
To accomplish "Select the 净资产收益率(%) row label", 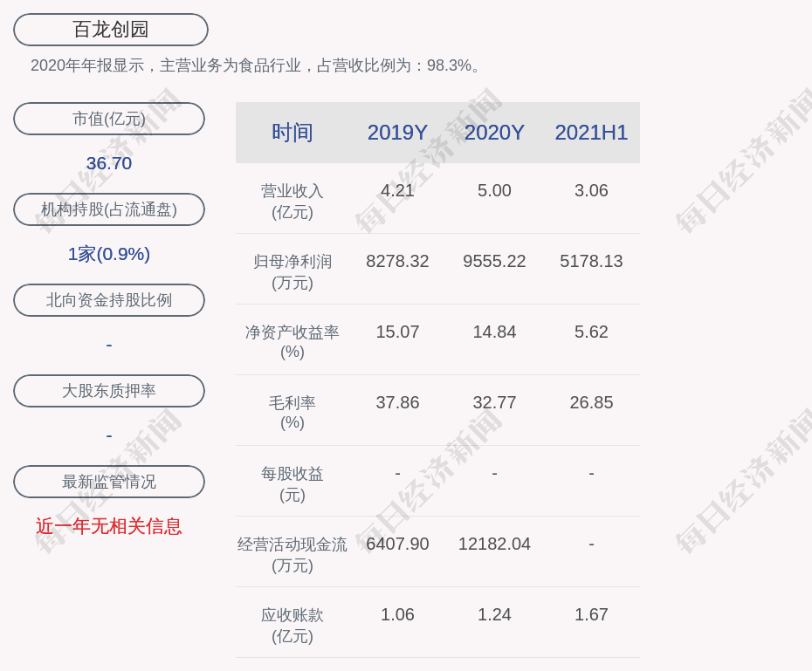I will (292, 342).
